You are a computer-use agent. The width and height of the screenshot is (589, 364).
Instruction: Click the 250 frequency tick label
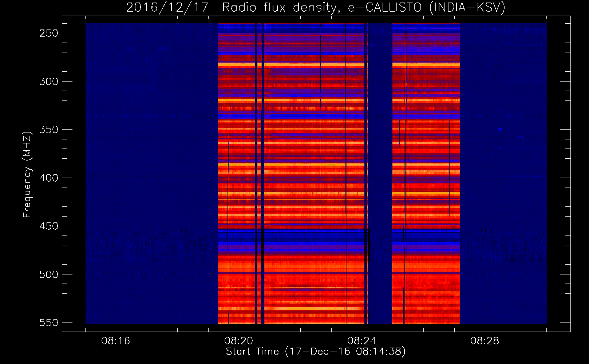pos(49,33)
